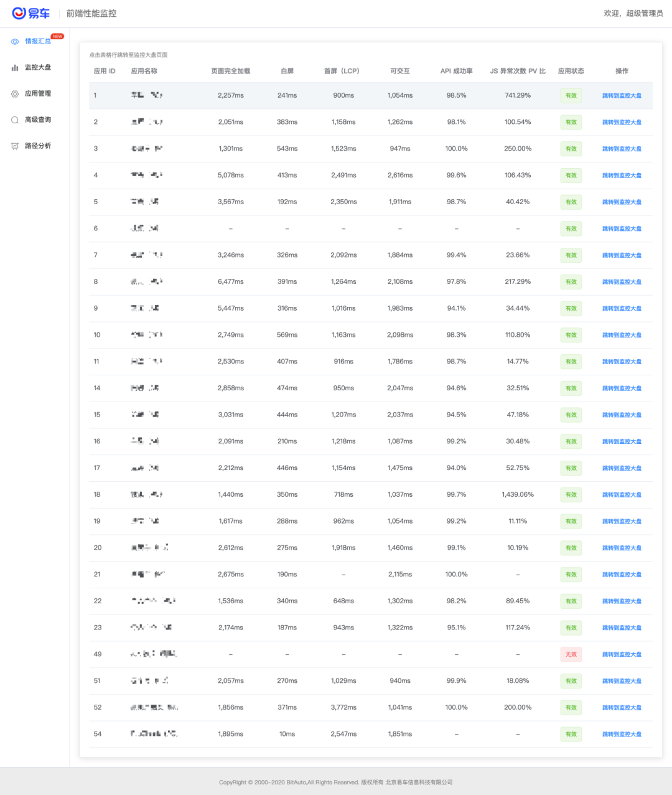Click the JS 异常次数 PV 比 header
This screenshot has width=672, height=795.
coord(518,71)
